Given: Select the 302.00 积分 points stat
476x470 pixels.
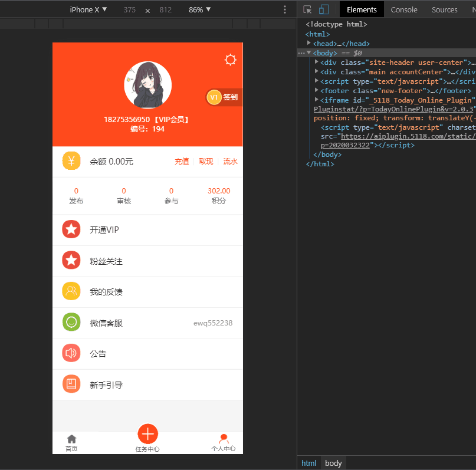Looking at the screenshot, I should pos(219,196).
